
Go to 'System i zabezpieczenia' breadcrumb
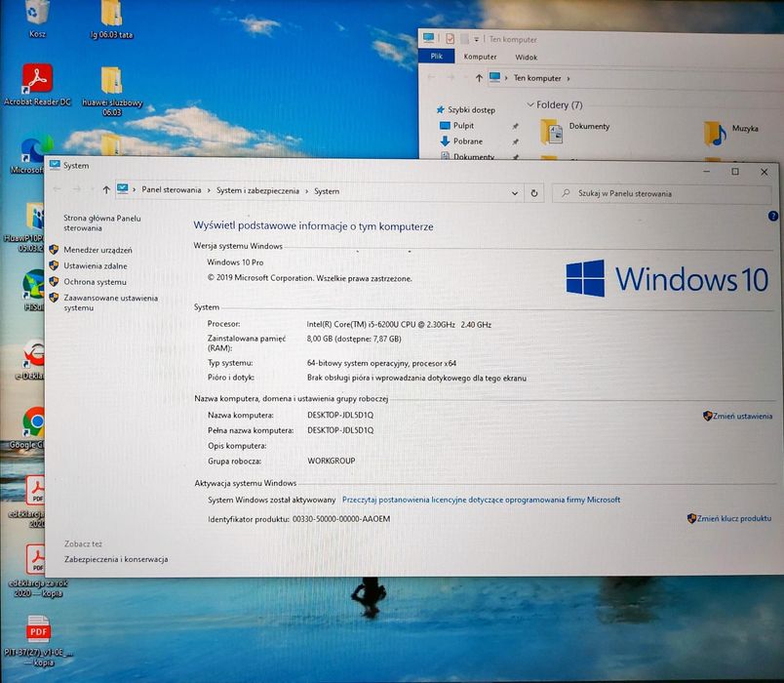tap(257, 190)
